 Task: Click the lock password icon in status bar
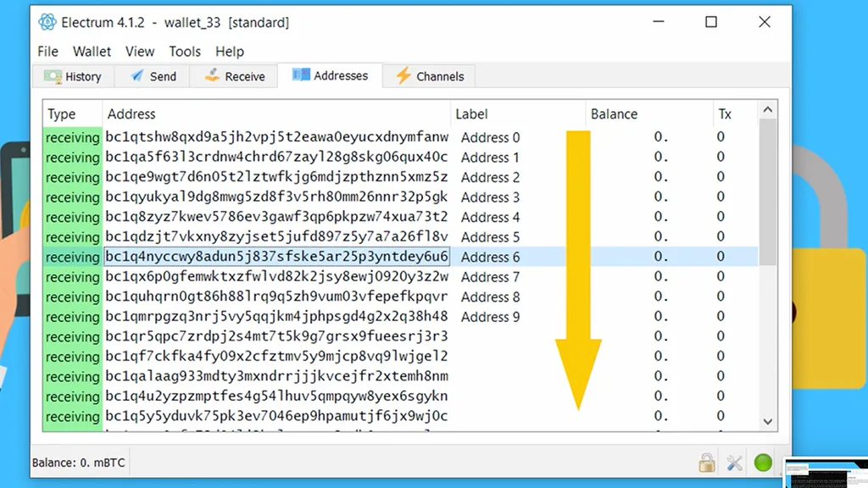click(x=706, y=463)
